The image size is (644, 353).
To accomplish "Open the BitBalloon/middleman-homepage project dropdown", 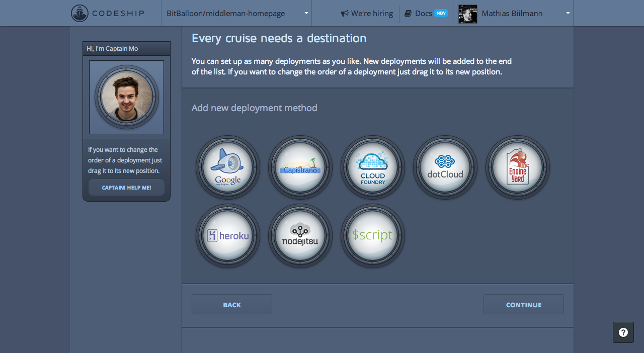I will pyautogui.click(x=236, y=13).
